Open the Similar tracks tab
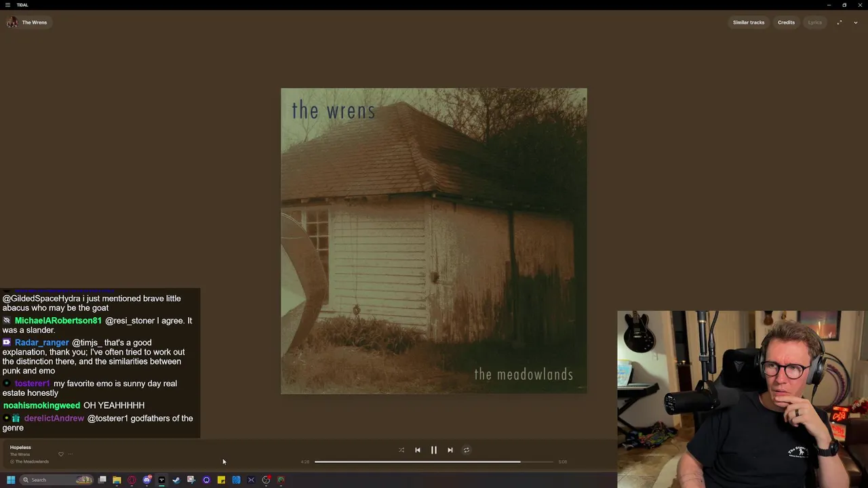This screenshot has width=868, height=488. click(x=749, y=22)
